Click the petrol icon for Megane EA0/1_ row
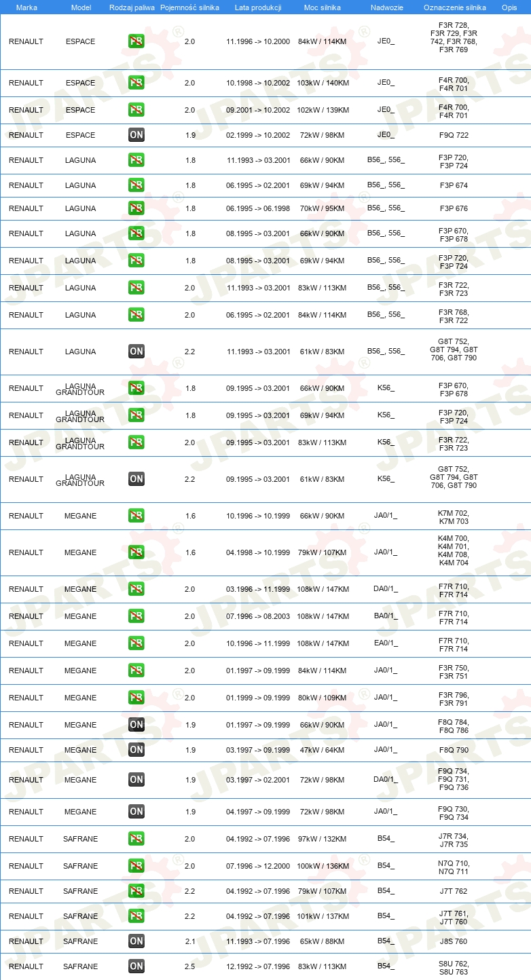 (x=136, y=643)
